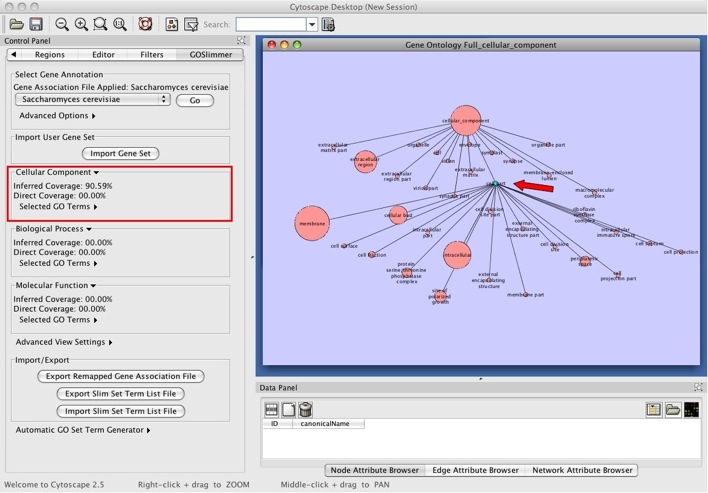The height and width of the screenshot is (493, 708).
Task: Zoom in using the plus magnifier icon
Action: 82,23
